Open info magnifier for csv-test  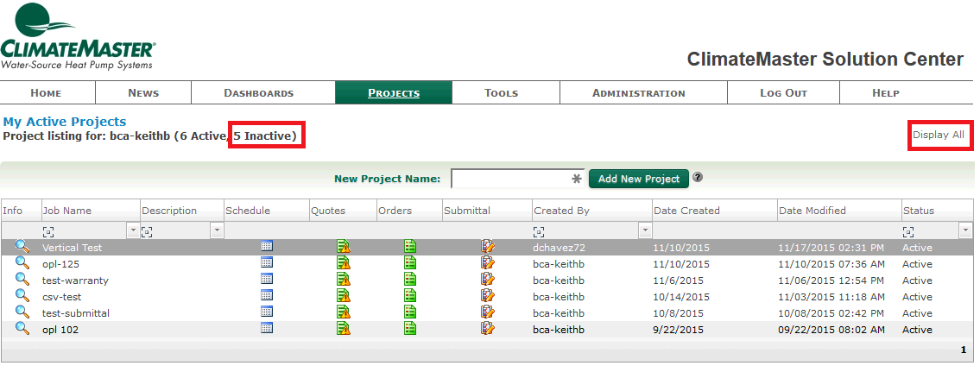22,295
